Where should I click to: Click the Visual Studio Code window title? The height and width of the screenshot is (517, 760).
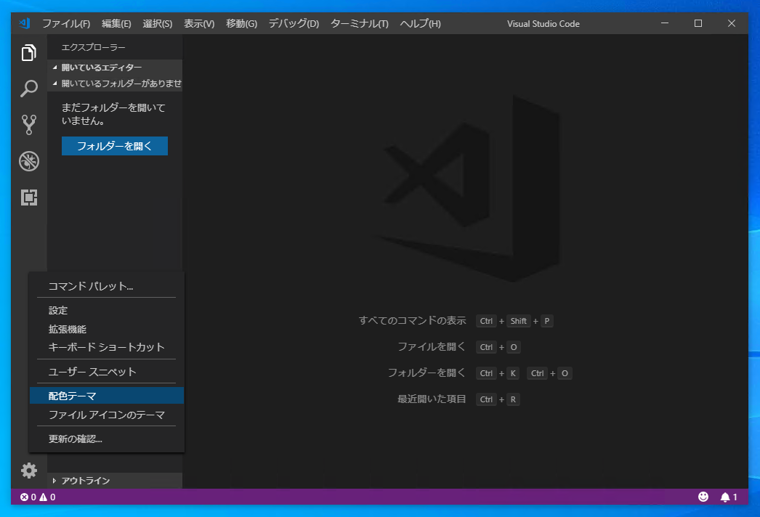[x=543, y=24]
